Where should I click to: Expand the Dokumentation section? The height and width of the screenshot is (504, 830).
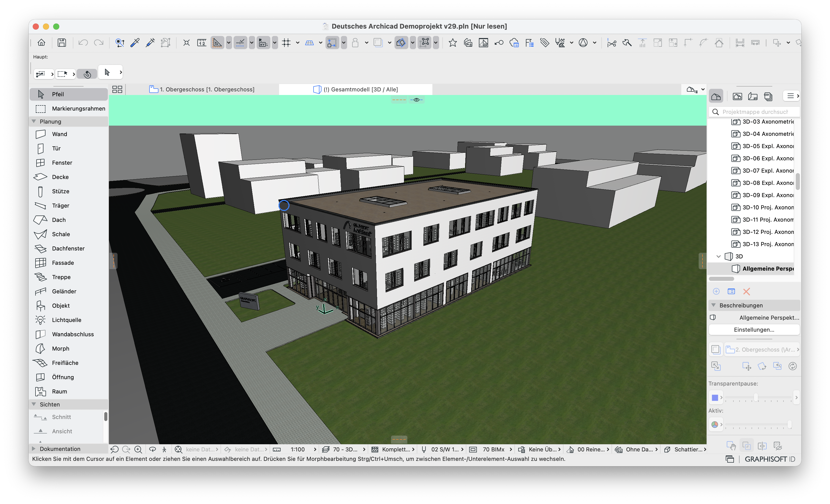coord(34,449)
